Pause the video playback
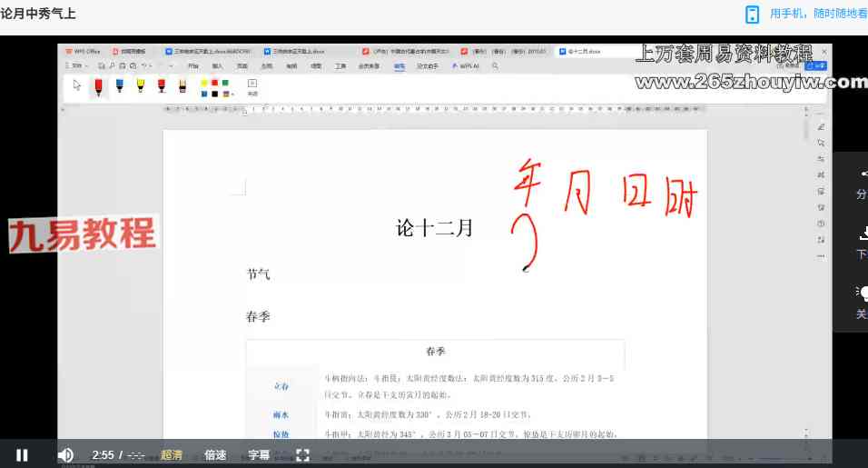Viewport: 868px width, 468px height. click(22, 455)
